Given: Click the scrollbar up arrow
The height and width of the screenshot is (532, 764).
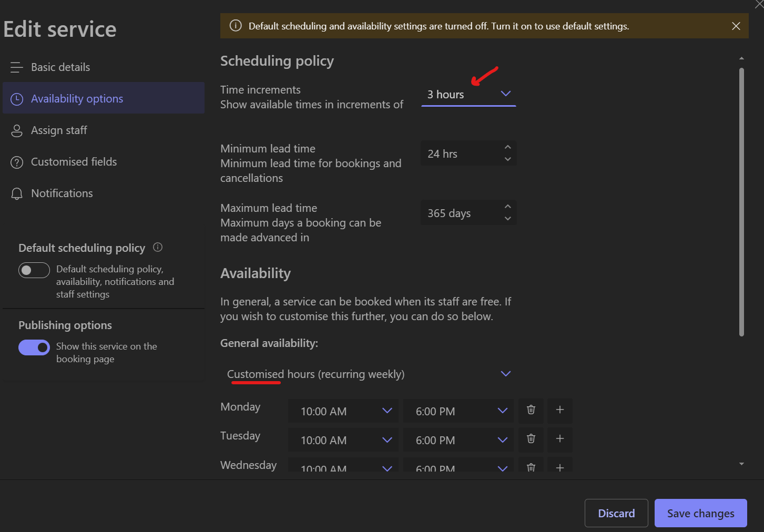Looking at the screenshot, I should [741, 58].
